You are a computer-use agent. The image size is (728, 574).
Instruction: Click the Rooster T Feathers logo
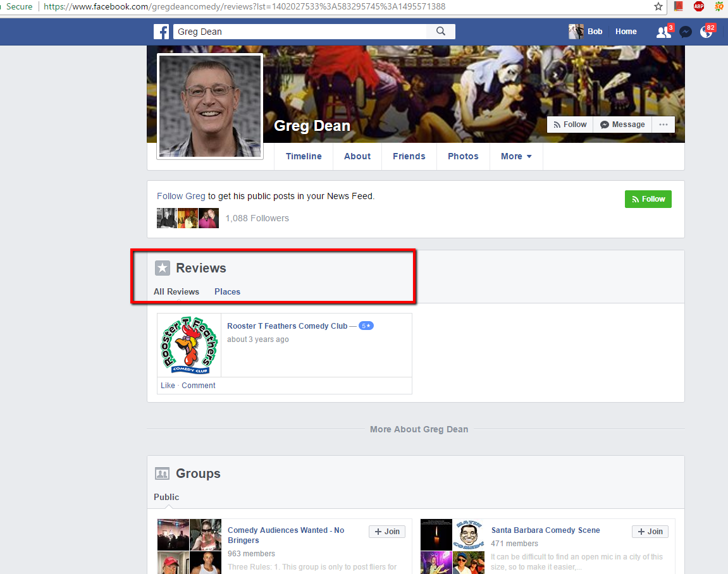coord(189,345)
